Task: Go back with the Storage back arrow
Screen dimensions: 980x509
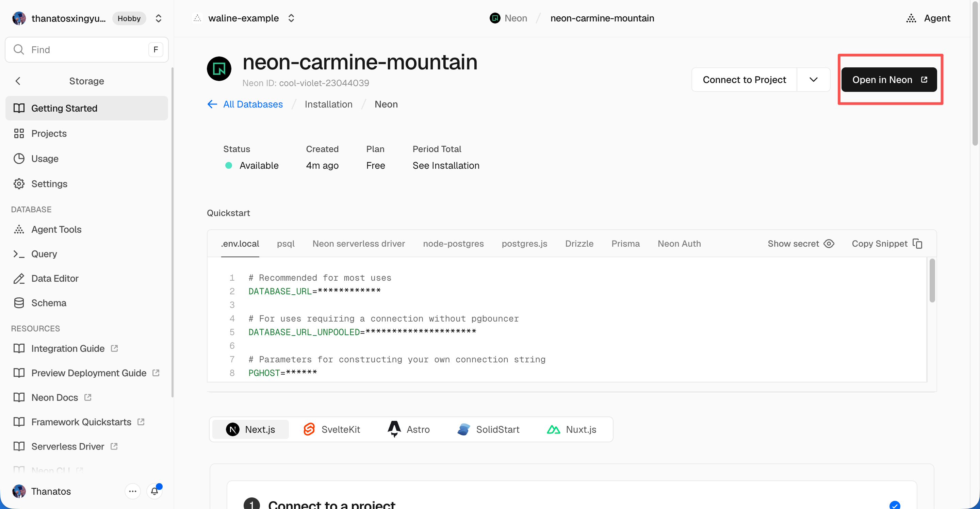Action: [18, 81]
